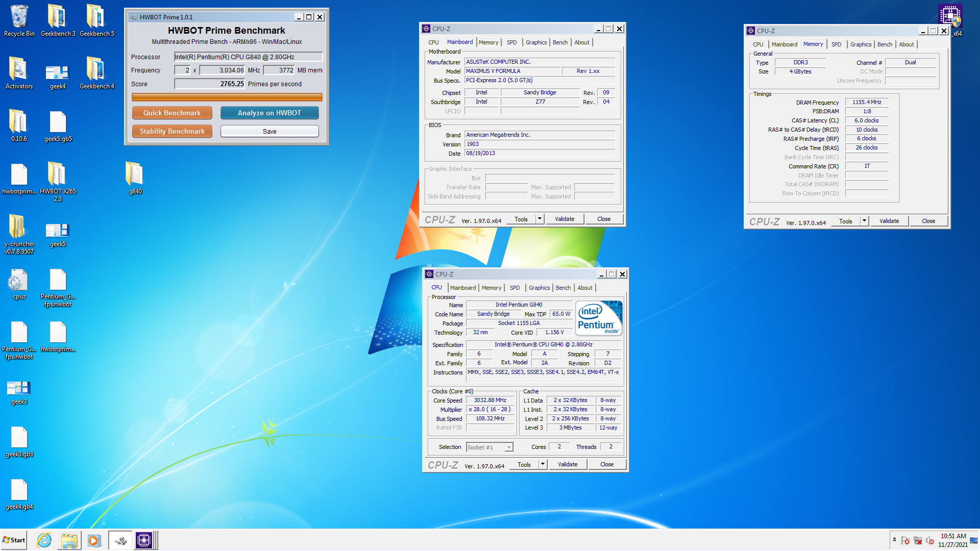This screenshot has height=551, width=980.
Task: Open Internet Explorer from taskbar
Action: 44,540
